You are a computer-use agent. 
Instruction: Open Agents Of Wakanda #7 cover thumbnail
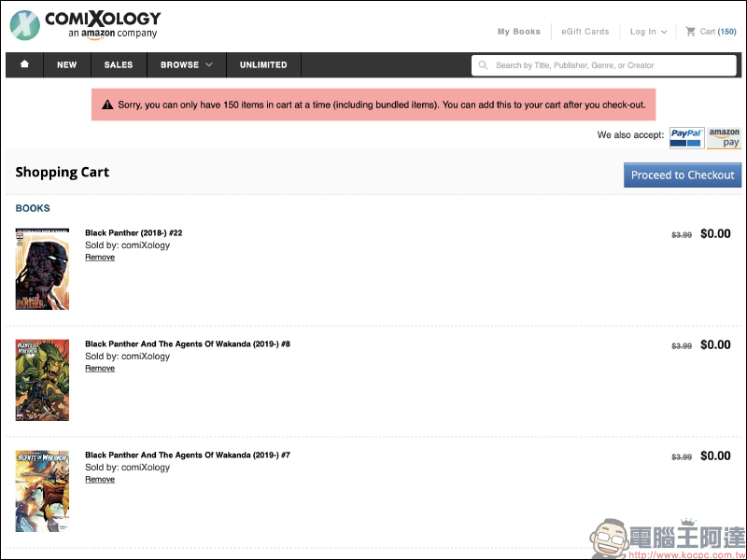coord(42,491)
